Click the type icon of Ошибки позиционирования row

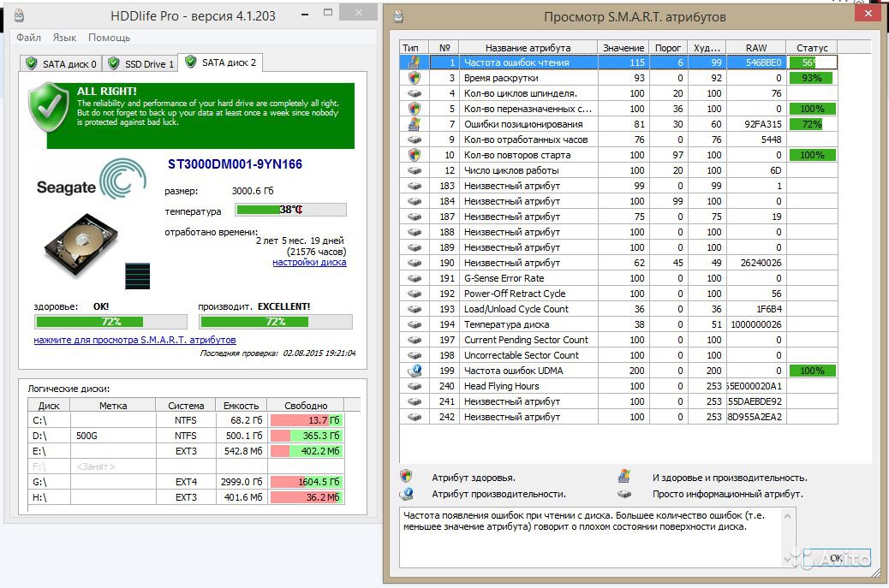[415, 123]
